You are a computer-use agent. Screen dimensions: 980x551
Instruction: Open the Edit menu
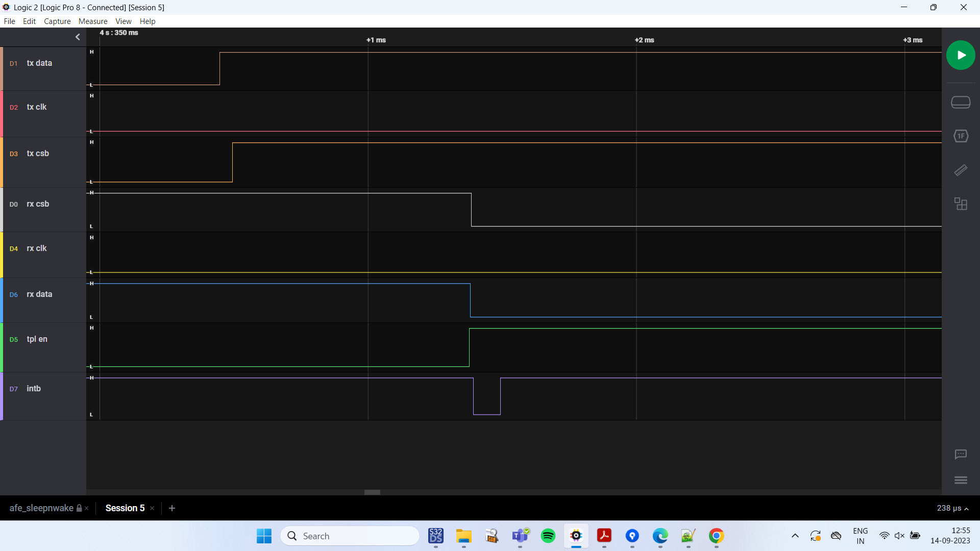(29, 21)
